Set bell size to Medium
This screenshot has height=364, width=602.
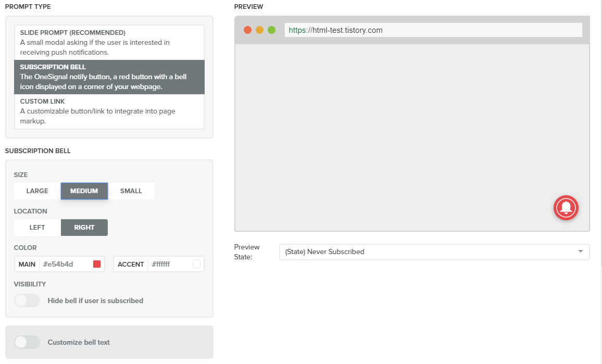(84, 191)
